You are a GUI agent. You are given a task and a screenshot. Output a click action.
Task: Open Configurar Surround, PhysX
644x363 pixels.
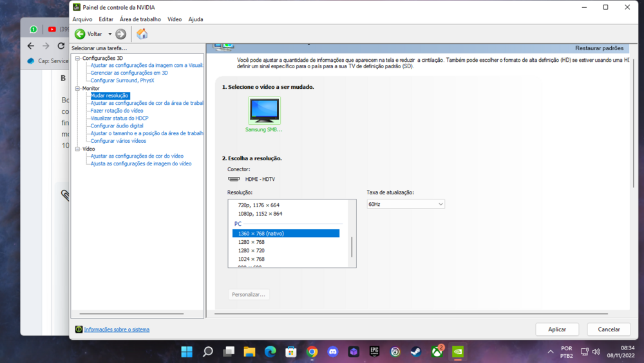pos(122,80)
